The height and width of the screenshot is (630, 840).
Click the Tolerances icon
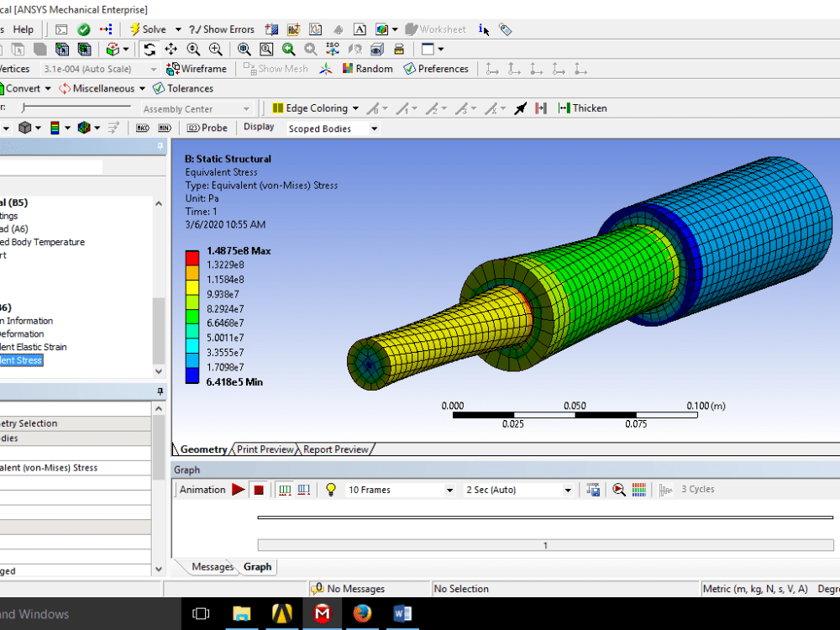point(183,87)
